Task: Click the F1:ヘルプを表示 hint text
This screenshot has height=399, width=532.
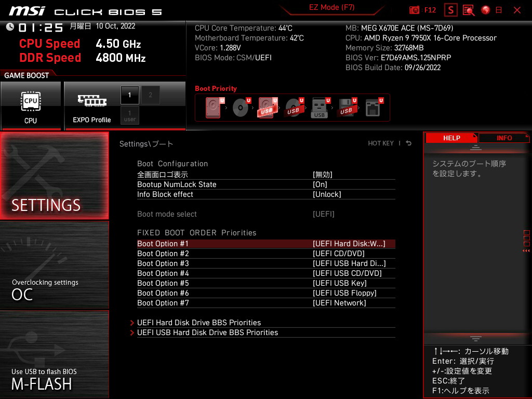Action: (x=461, y=391)
